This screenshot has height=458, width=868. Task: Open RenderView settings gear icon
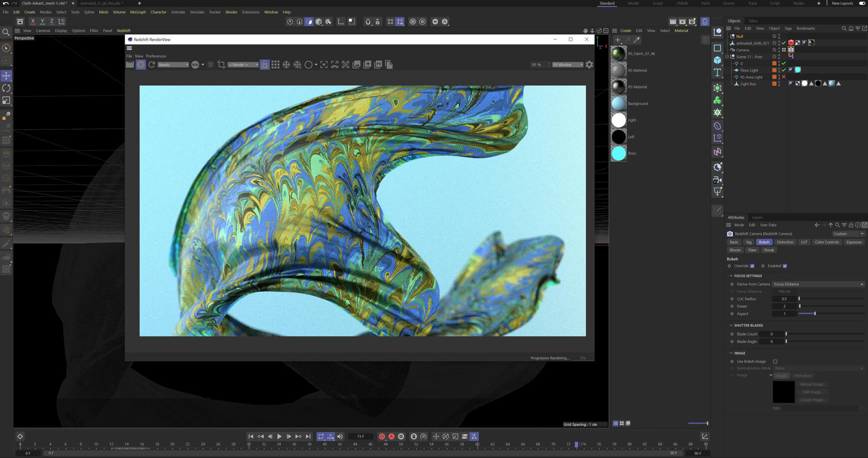pyautogui.click(x=589, y=65)
